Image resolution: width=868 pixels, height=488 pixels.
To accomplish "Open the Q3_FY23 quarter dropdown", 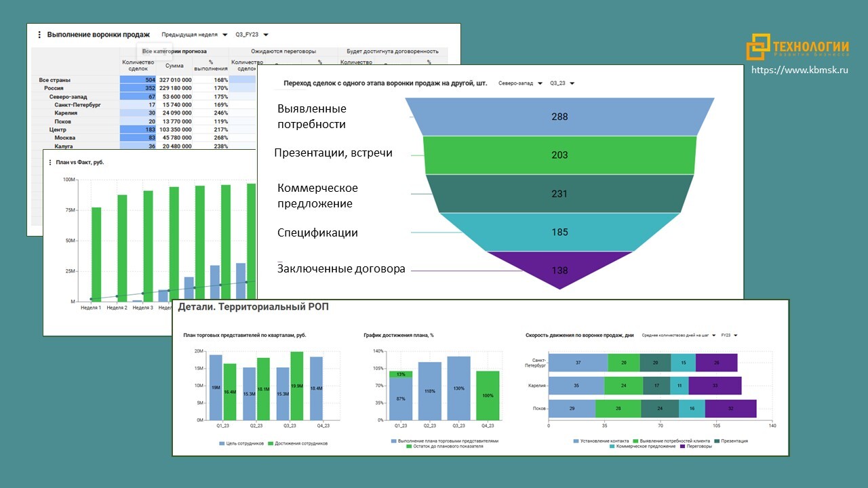I will click(252, 35).
